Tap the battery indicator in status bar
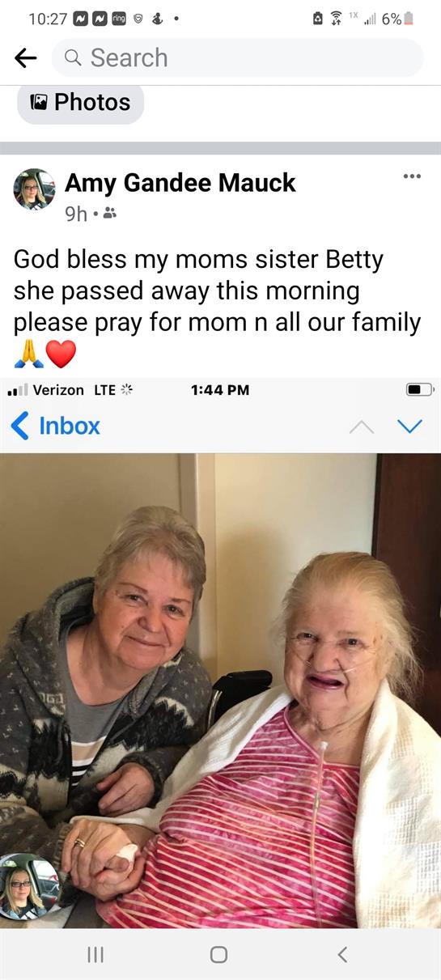This screenshot has width=441, height=980. coord(409,19)
